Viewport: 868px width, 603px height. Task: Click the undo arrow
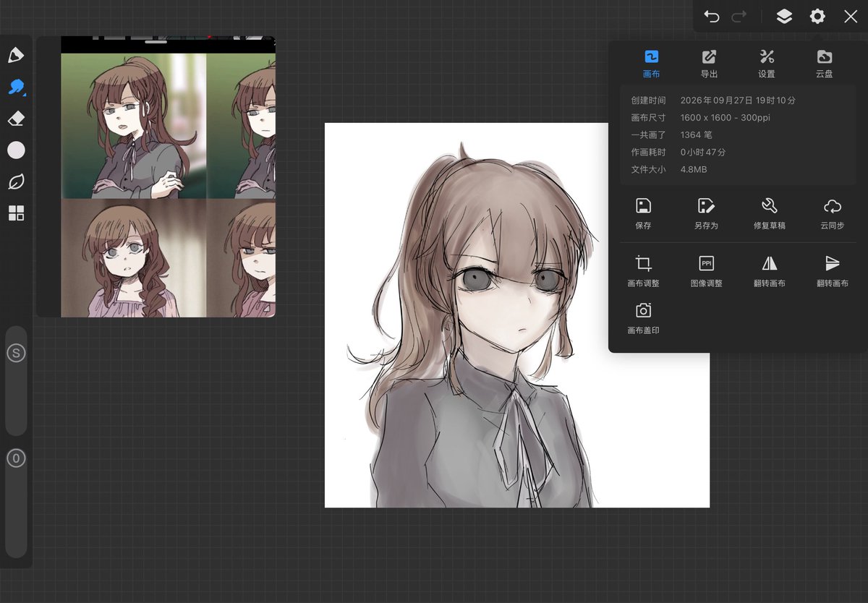coord(712,16)
